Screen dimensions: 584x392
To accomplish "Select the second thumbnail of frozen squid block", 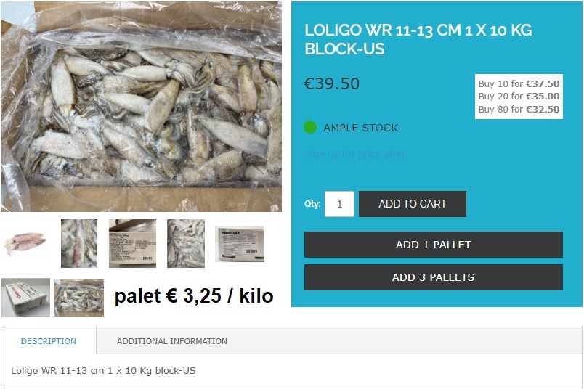I will (x=79, y=243).
